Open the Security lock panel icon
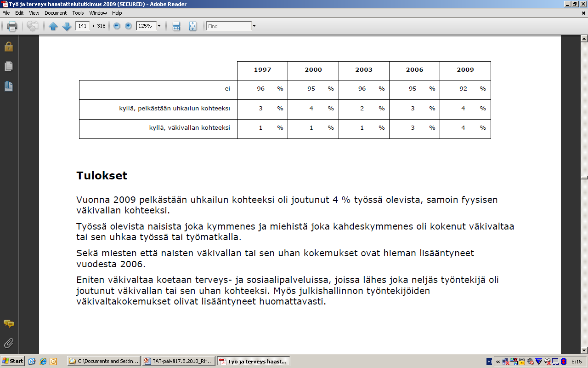 (9, 46)
